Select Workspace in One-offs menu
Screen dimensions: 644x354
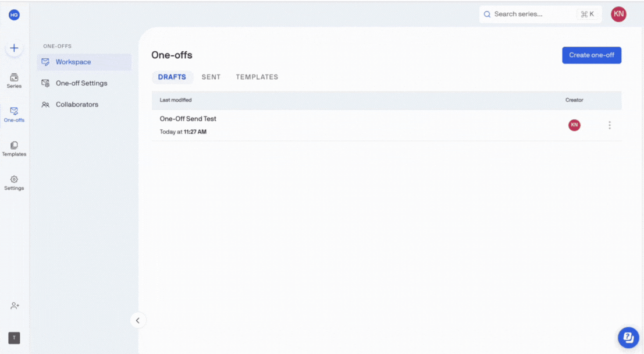[84, 62]
